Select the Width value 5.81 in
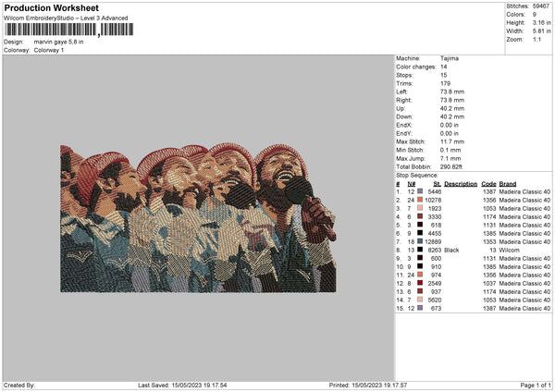 (541, 31)
